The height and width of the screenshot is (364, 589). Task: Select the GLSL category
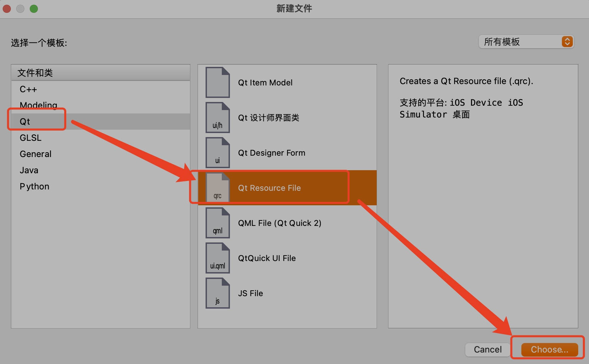coord(101,138)
